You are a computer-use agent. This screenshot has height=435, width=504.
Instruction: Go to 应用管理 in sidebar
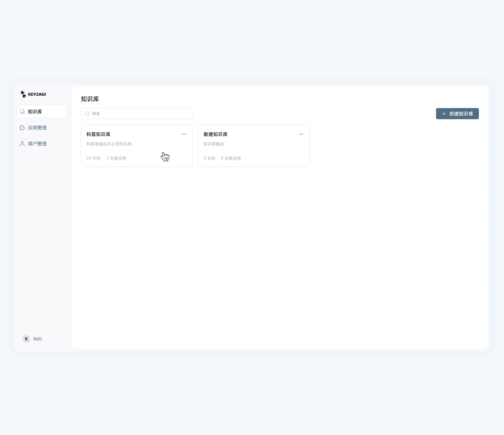[37, 128]
